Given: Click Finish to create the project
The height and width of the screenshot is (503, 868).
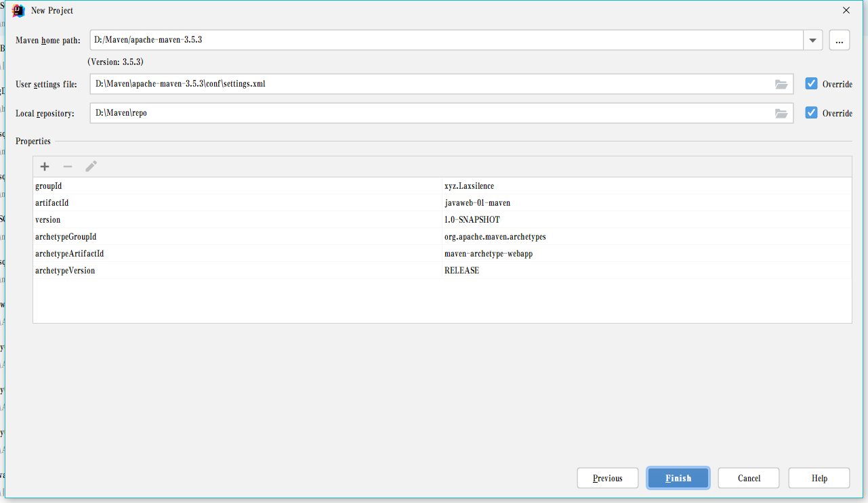Looking at the screenshot, I should coord(678,478).
